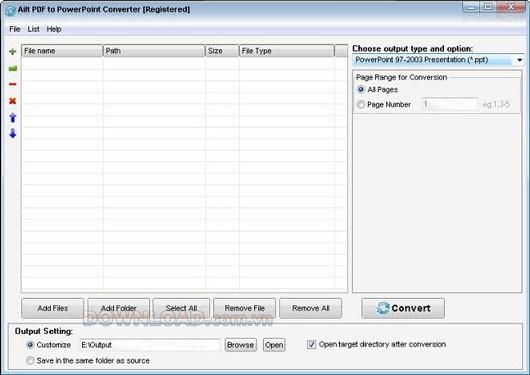The width and height of the screenshot is (530, 375).
Task: Click the green plus add-file icon
Action: click(13, 51)
